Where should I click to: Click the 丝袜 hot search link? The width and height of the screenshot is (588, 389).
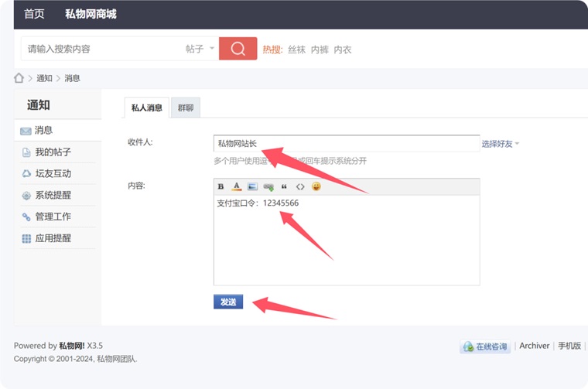click(297, 49)
